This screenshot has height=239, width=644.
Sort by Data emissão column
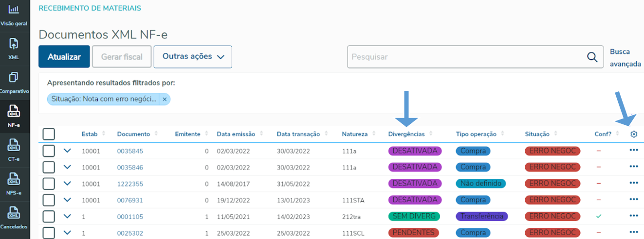point(240,134)
